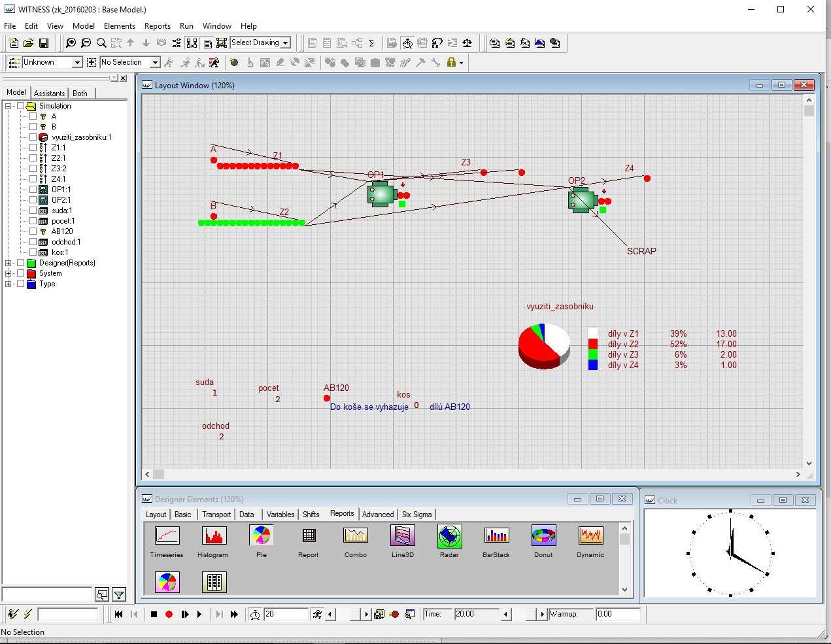Image resolution: width=831 pixels, height=644 pixels.
Task: Tick the checkbox for Z1:1
Action: click(x=33, y=148)
